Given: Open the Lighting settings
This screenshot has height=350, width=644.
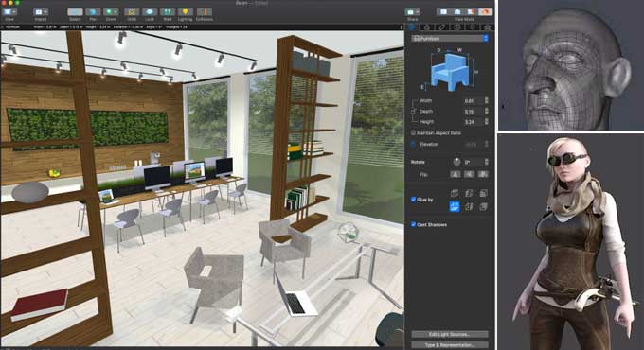Looking at the screenshot, I should click(186, 12).
